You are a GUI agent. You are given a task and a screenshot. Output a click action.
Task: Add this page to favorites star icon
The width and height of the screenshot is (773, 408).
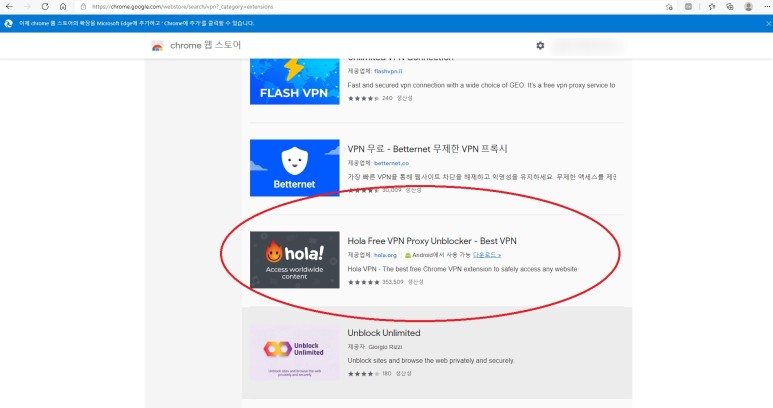point(669,7)
